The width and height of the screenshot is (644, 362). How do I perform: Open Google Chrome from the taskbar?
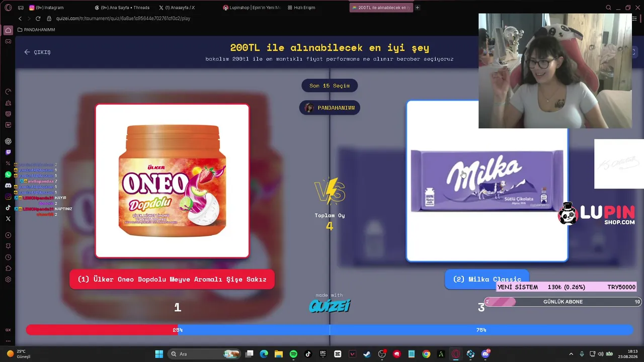coord(426,354)
